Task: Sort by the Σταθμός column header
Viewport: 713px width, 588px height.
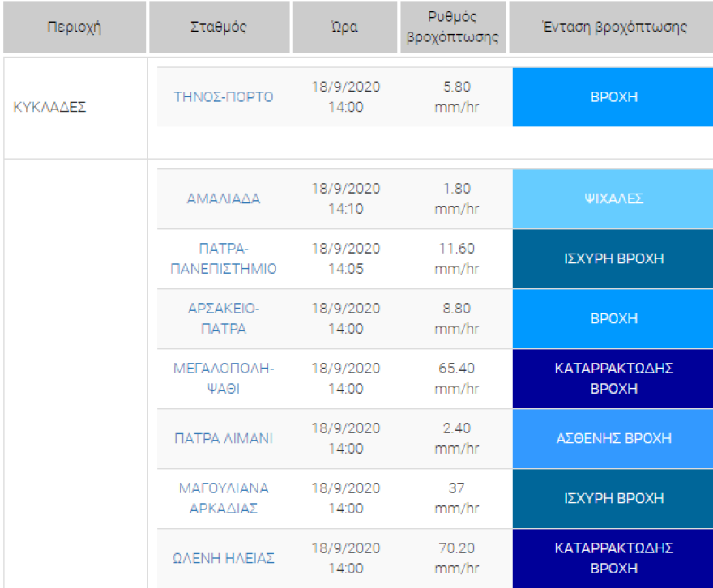Action: (218, 27)
